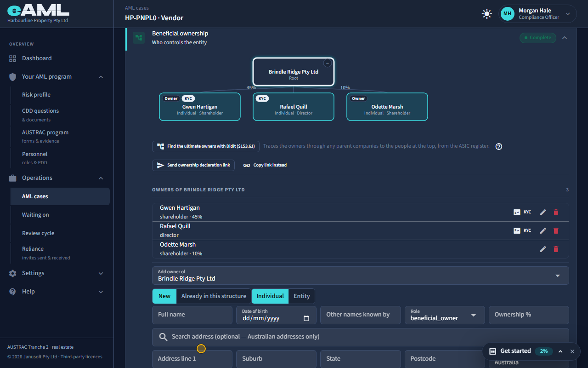Go to Risk profile page
588x368 pixels.
(36, 95)
